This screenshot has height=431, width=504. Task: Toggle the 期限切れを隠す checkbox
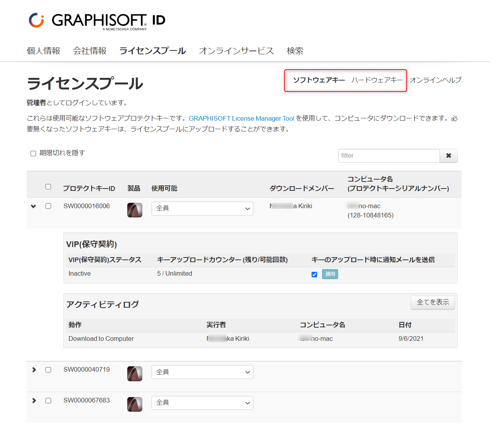33,153
